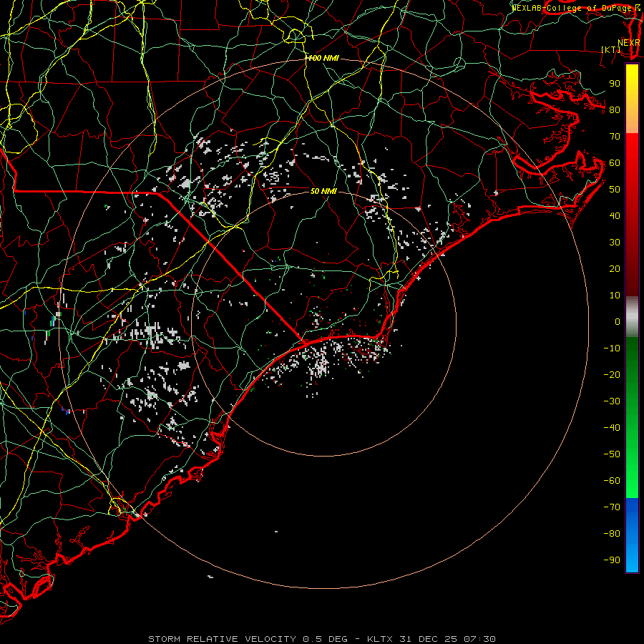
Task: Pick the gray zero-velocity color bar segment
Action: click(x=632, y=317)
